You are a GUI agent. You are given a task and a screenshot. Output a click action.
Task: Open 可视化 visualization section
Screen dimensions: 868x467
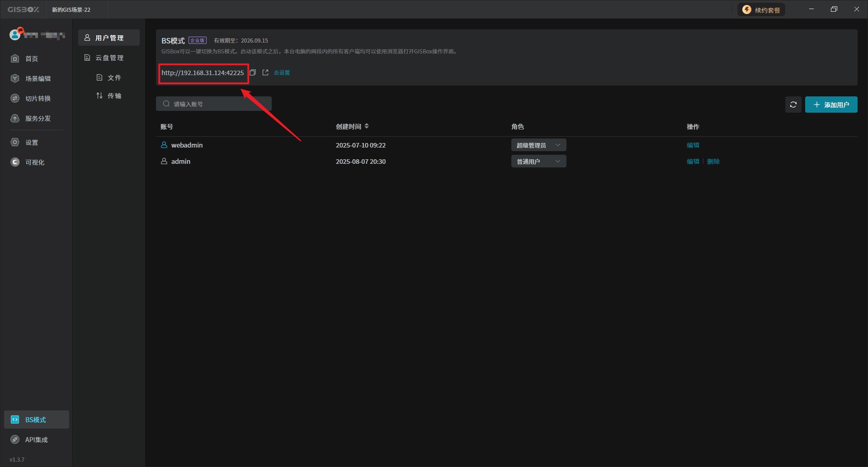34,162
